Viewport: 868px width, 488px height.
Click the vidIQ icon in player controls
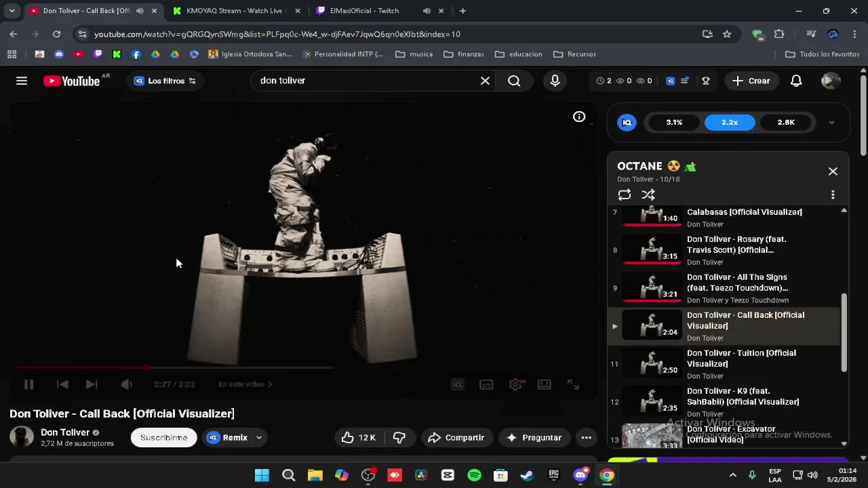click(458, 384)
